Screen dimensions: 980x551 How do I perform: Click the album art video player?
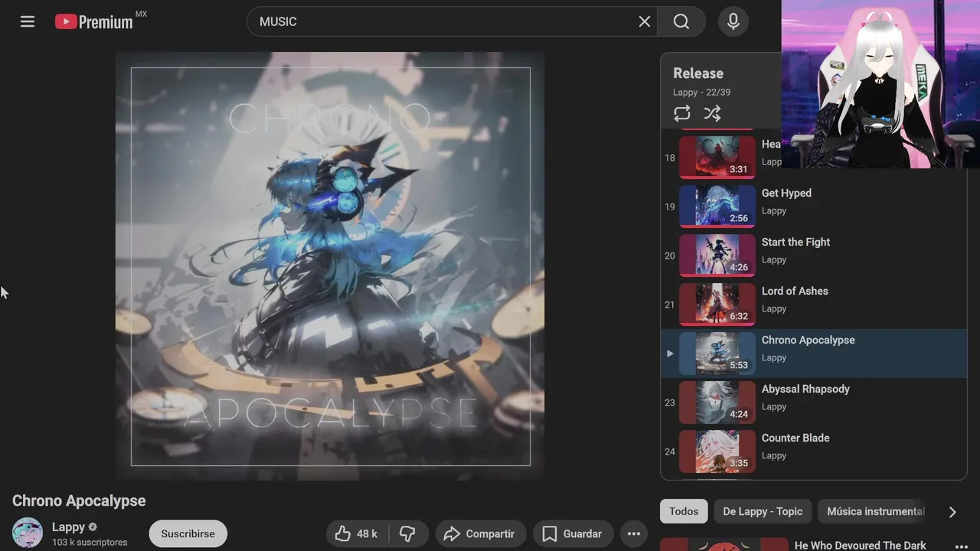pos(330,266)
